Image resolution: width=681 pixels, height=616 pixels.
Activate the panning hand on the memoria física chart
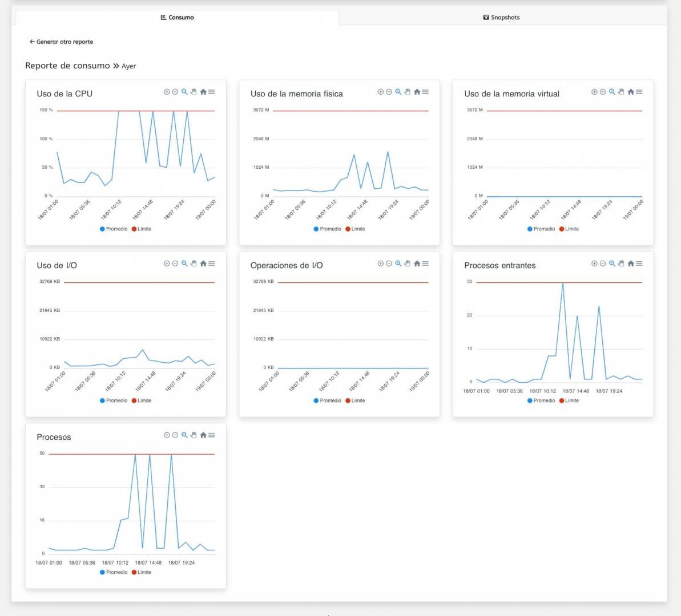[408, 92]
